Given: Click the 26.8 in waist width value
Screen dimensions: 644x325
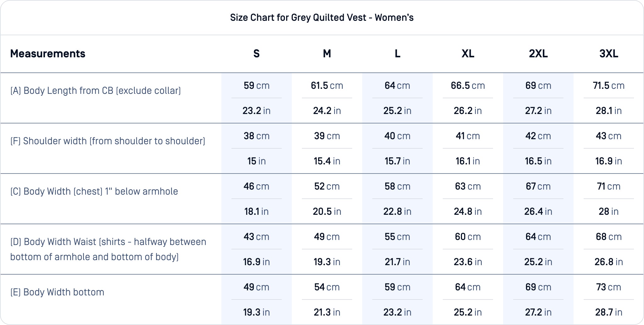Looking at the screenshot, I should pyautogui.click(x=609, y=262).
